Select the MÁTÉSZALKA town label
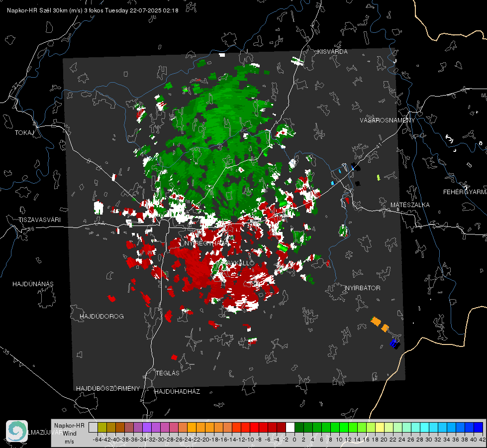Viewport: 487px width, 448px height. [x=410, y=205]
